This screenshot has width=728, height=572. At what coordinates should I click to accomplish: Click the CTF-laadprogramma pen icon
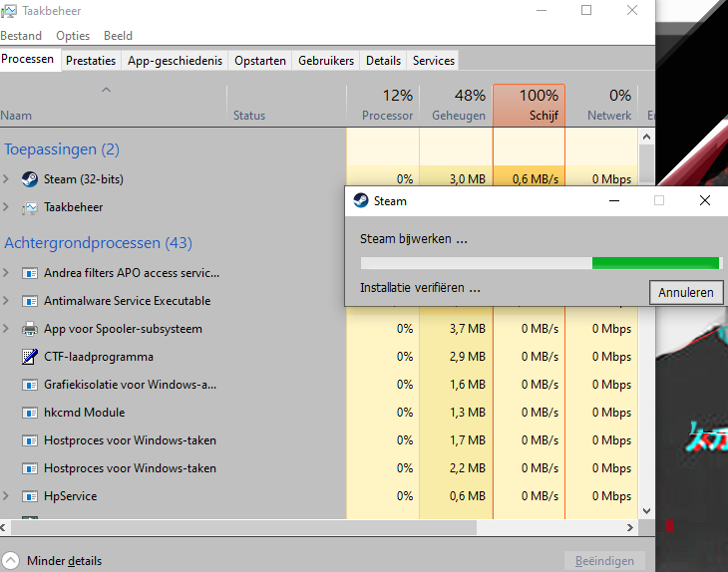(x=30, y=357)
